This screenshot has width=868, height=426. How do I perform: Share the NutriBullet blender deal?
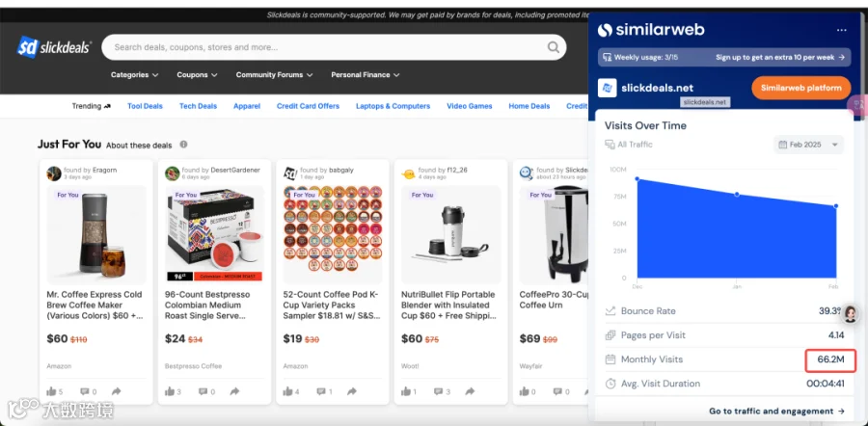pyautogui.click(x=470, y=391)
